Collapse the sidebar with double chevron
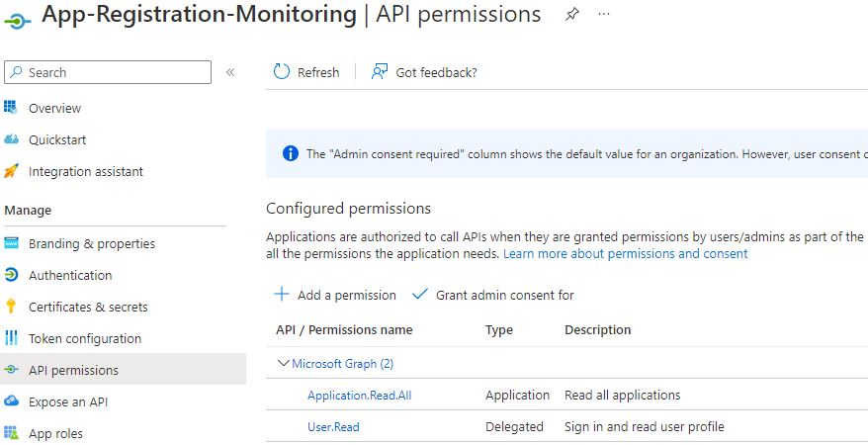 (230, 72)
